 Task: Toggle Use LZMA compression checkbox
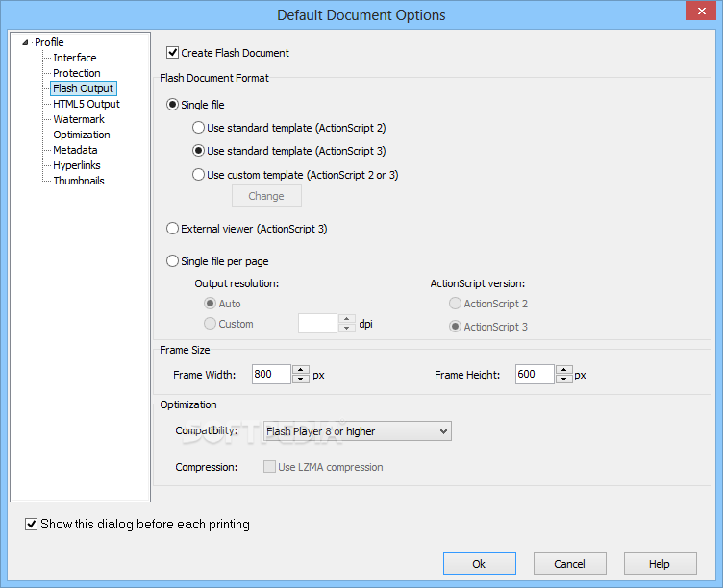(x=269, y=466)
